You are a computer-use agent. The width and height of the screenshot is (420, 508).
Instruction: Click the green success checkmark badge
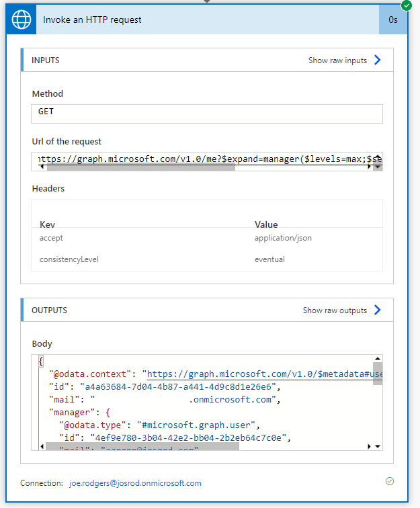[x=406, y=5]
